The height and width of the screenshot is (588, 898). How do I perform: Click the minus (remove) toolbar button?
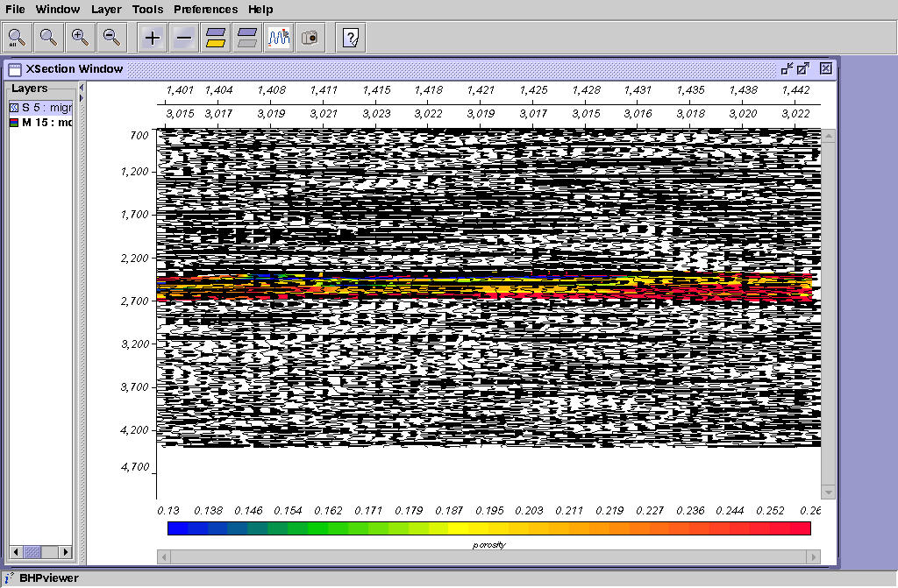click(x=184, y=38)
